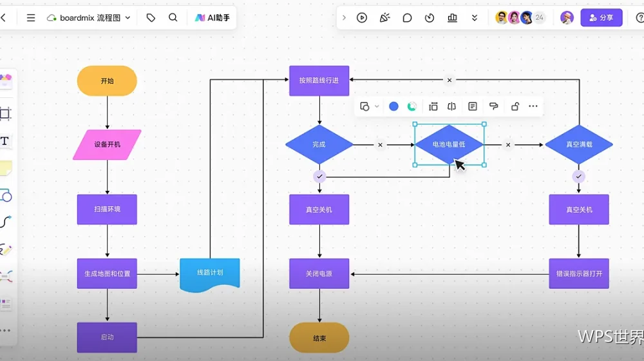
Task: Click the check label below 完成
Action: 319,177
